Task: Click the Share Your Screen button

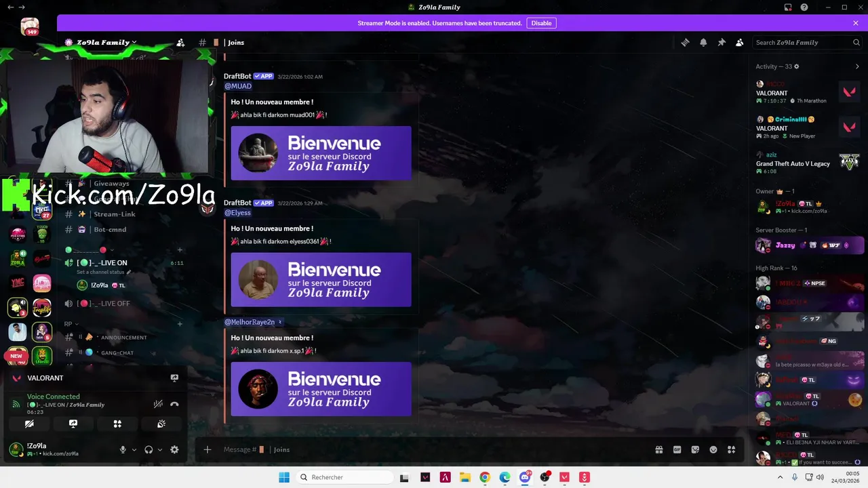Action: pyautogui.click(x=73, y=424)
